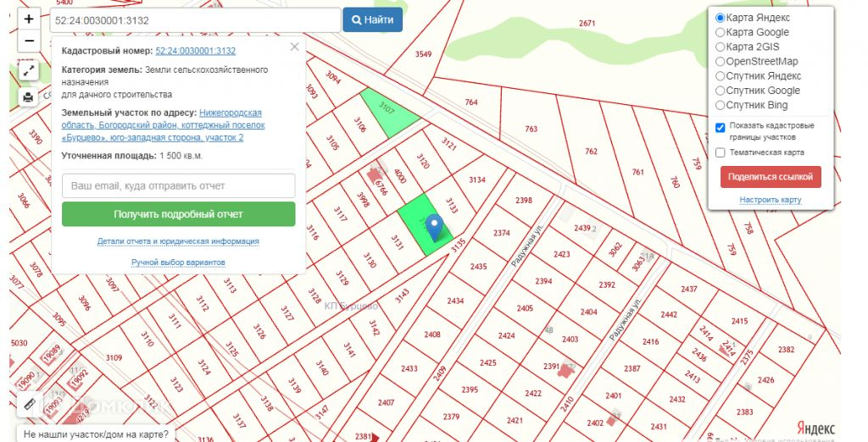Open Детали отчета и юридическая информация
Image resolution: width=868 pixels, height=442 pixels.
click(x=178, y=241)
